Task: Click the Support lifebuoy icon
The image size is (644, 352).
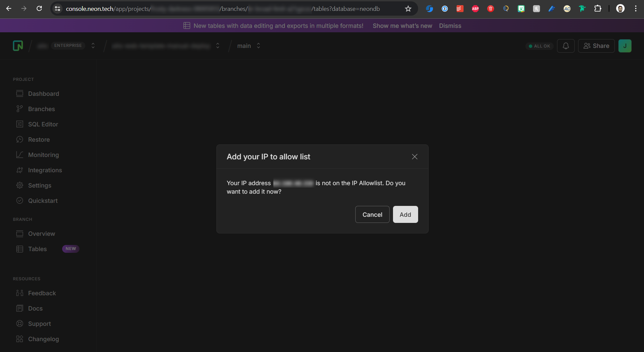Action: pos(20,323)
